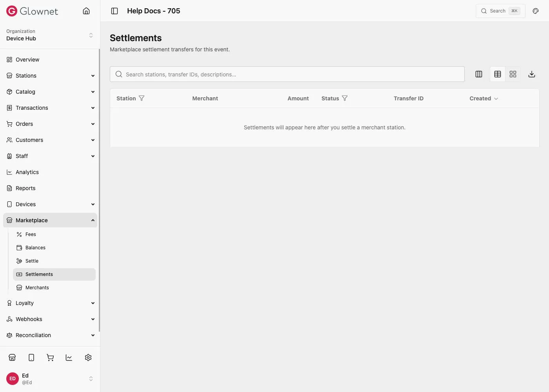Viewport: 549px width, 392px height.
Task: Download settlements export icon
Action: 532,74
